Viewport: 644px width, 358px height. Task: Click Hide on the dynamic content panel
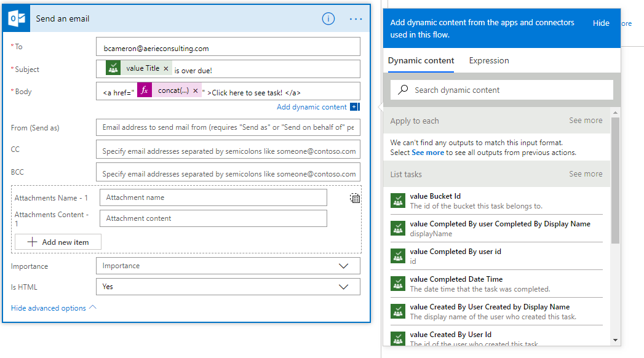(x=601, y=23)
